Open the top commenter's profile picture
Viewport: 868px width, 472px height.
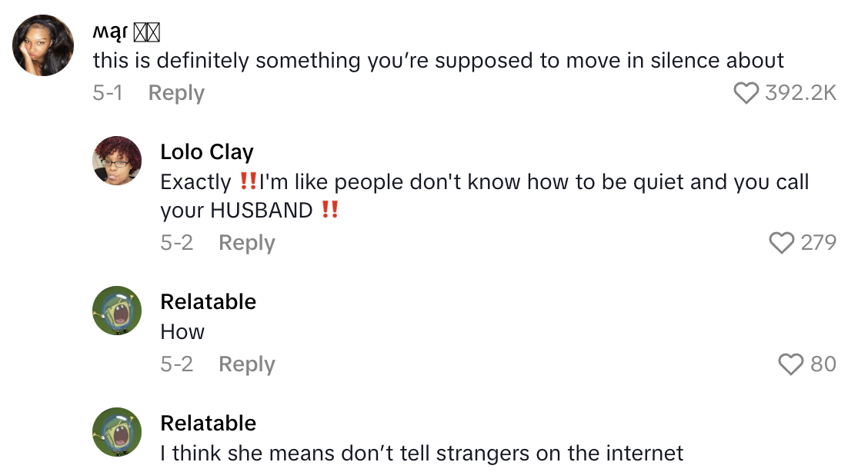click(x=43, y=45)
